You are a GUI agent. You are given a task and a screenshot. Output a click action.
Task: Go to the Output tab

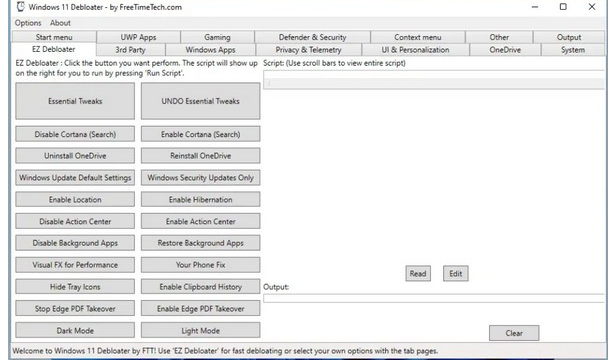pos(569,37)
